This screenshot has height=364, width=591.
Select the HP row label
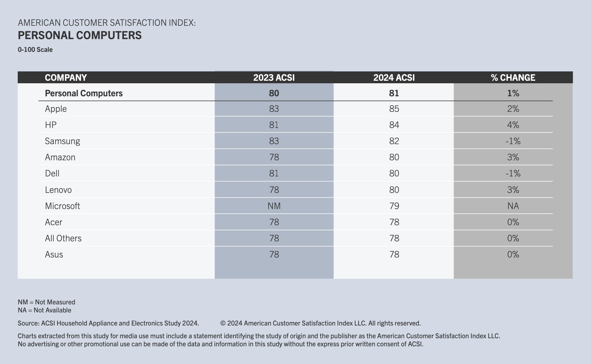pyautogui.click(x=51, y=125)
